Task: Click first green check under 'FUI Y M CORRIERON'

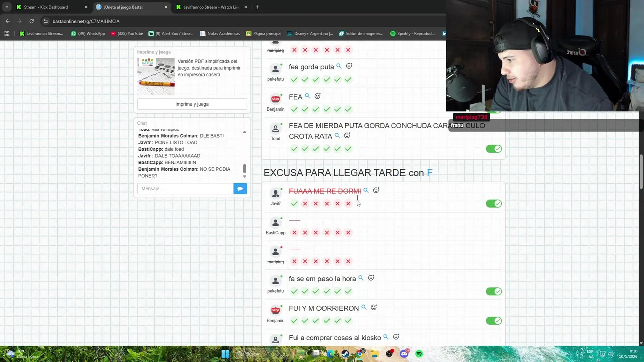Action: click(x=294, y=321)
